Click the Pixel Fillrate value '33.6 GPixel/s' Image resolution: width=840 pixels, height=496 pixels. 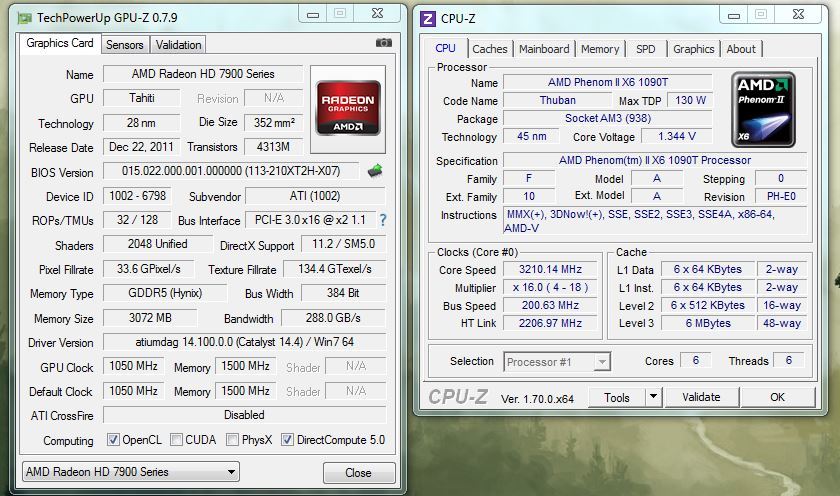click(x=149, y=269)
